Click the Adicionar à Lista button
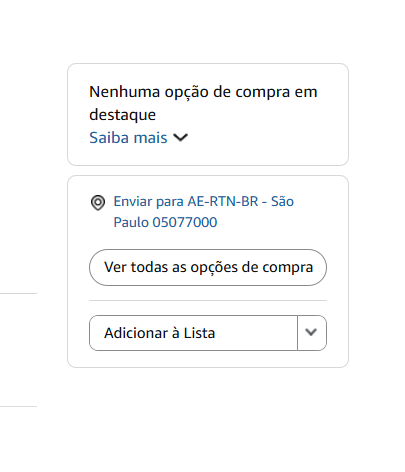Image resolution: width=405 pixels, height=472 pixels. 193,333
